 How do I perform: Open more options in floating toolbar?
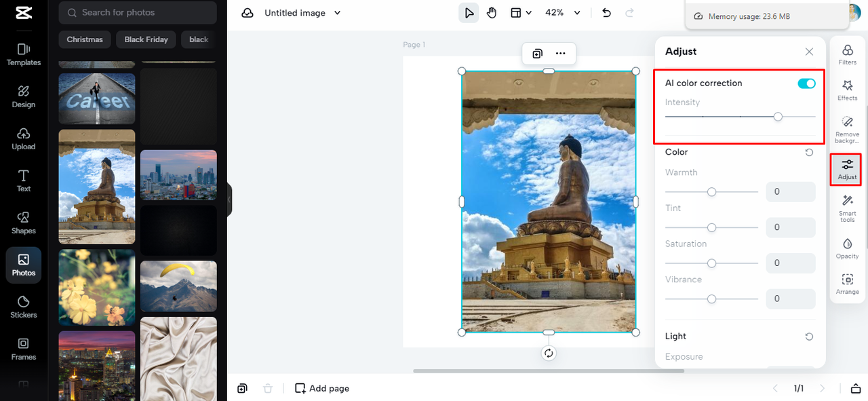[x=560, y=54]
